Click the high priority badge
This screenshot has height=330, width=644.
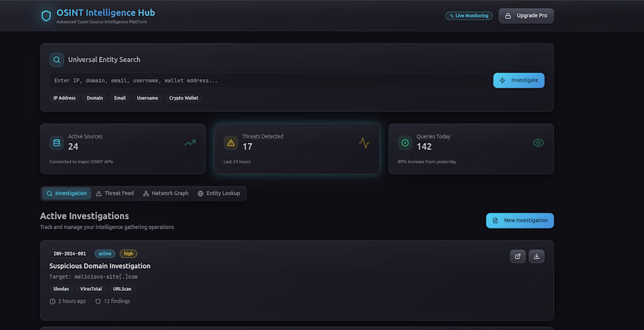(129, 254)
